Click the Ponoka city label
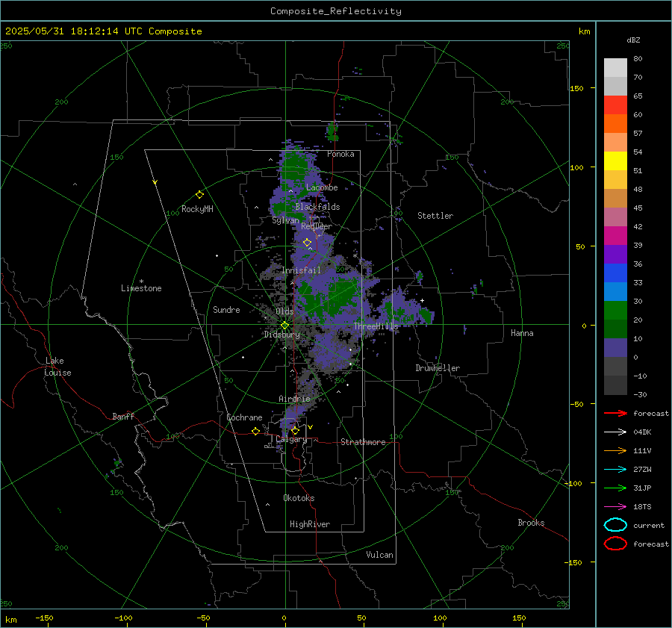The width and height of the screenshot is (672, 628). [340, 154]
